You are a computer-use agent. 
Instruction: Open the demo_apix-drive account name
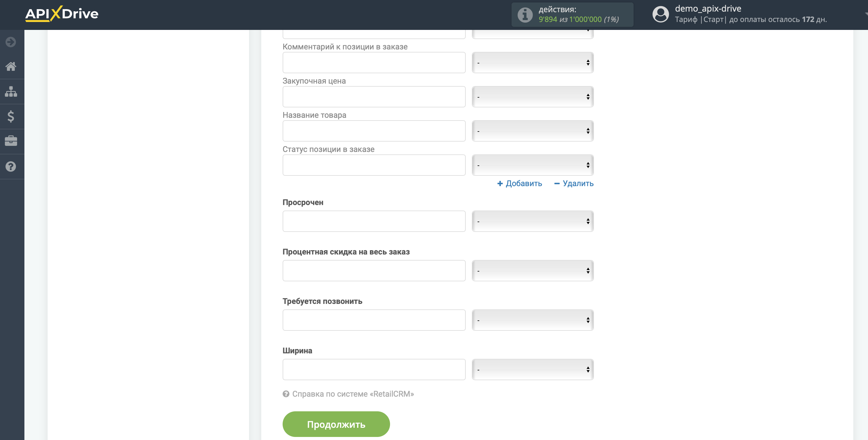pos(708,9)
